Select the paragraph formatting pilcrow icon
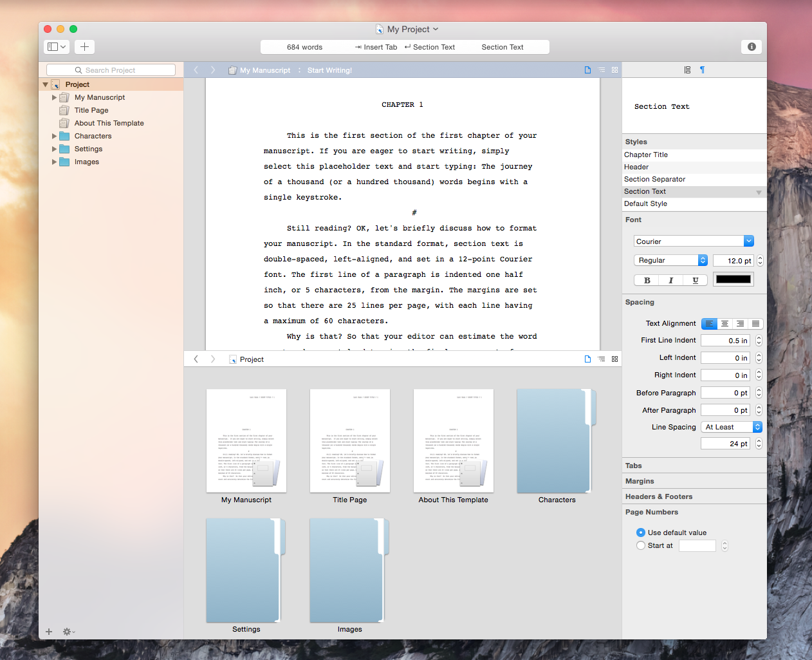Image resolution: width=812 pixels, height=660 pixels. [x=702, y=70]
